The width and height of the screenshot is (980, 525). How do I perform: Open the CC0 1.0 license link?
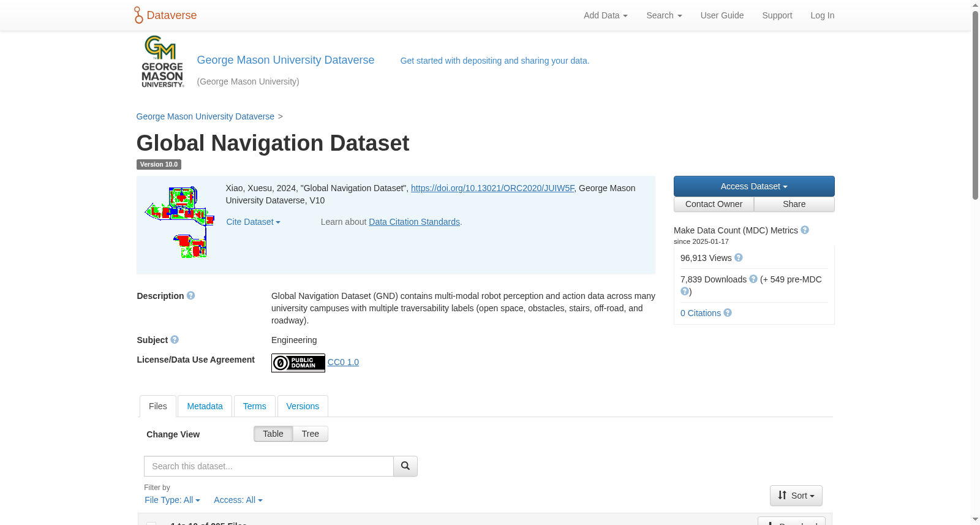343,362
